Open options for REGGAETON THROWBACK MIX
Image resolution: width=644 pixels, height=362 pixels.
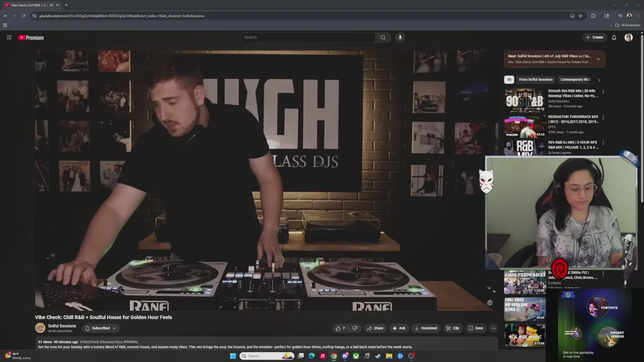[603, 117]
